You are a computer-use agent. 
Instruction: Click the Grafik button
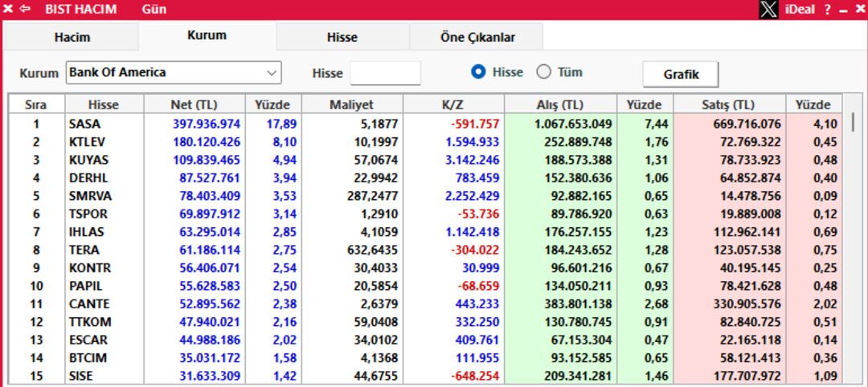(x=681, y=75)
